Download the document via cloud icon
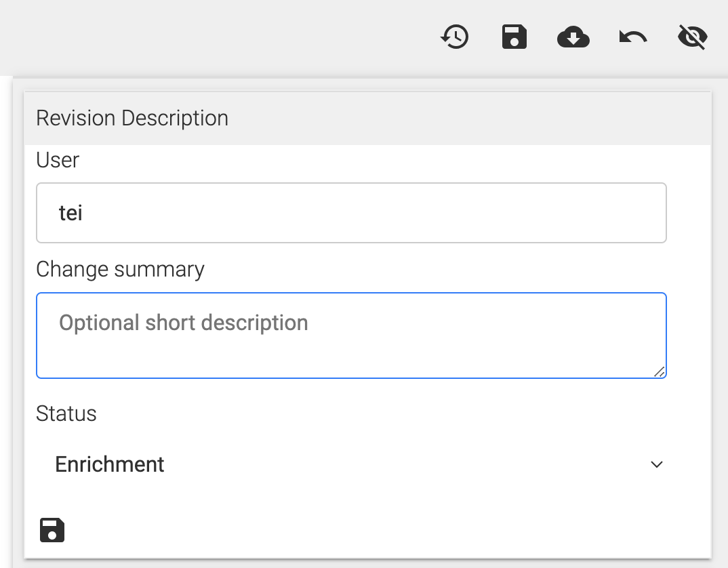Screen dimensions: 728x568 (573, 37)
